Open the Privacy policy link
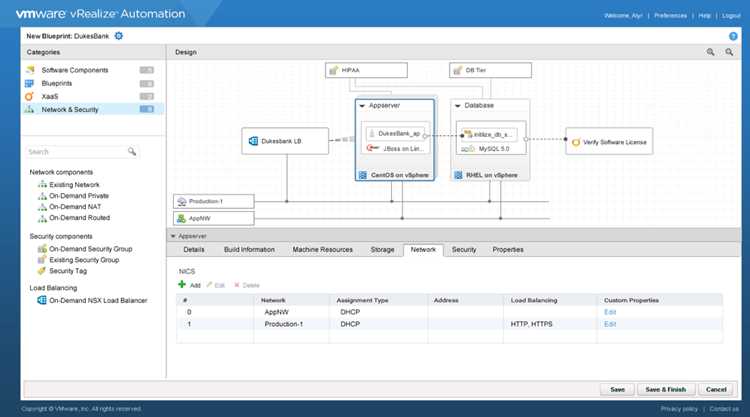 point(679,408)
